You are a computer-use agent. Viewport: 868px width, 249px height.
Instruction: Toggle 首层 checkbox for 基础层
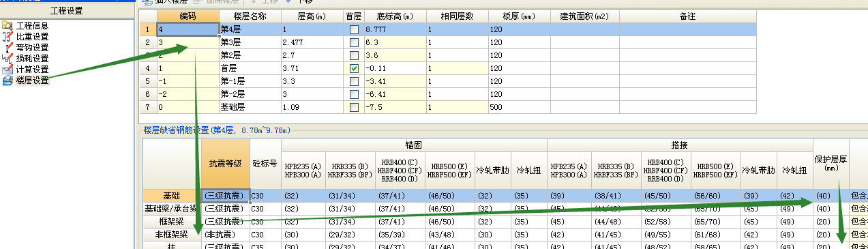click(x=353, y=107)
